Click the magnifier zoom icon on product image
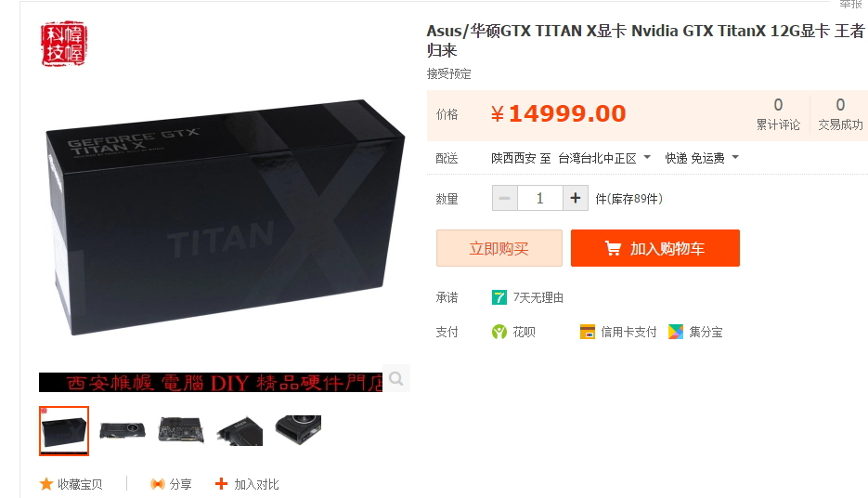868x498 pixels. (396, 378)
